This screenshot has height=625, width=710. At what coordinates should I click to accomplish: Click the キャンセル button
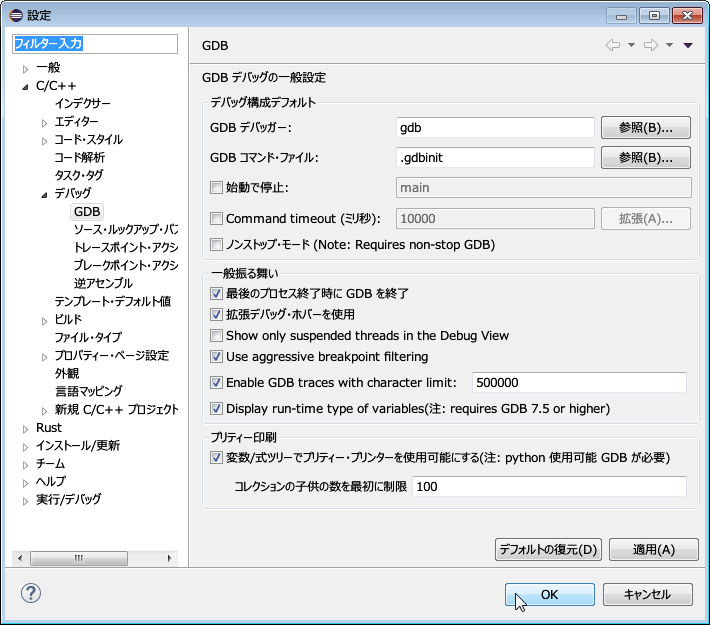pyautogui.click(x=648, y=594)
